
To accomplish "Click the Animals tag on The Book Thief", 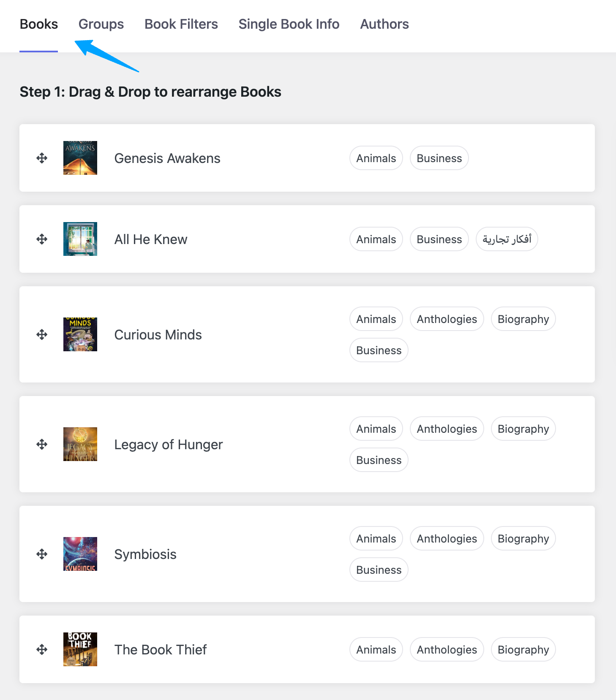I will (376, 650).
